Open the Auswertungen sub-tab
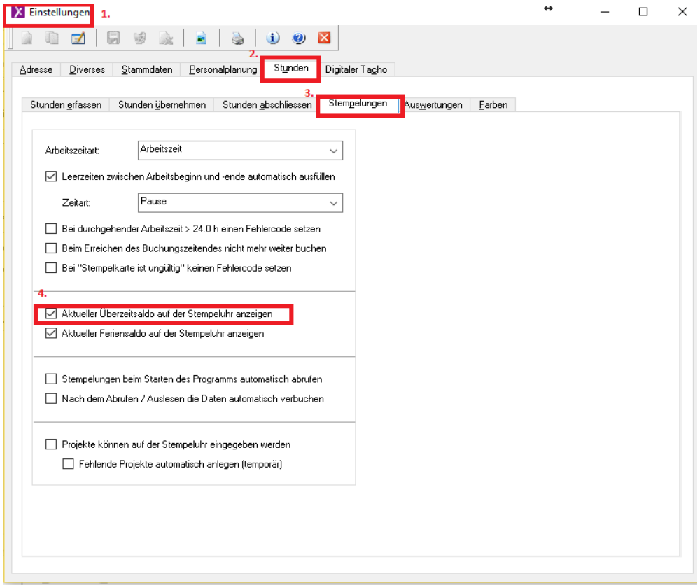 click(434, 105)
